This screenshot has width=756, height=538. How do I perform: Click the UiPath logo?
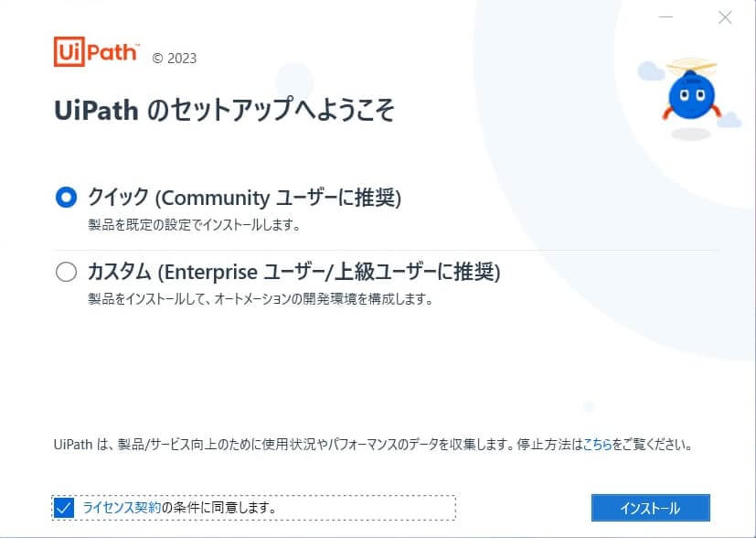(x=96, y=51)
